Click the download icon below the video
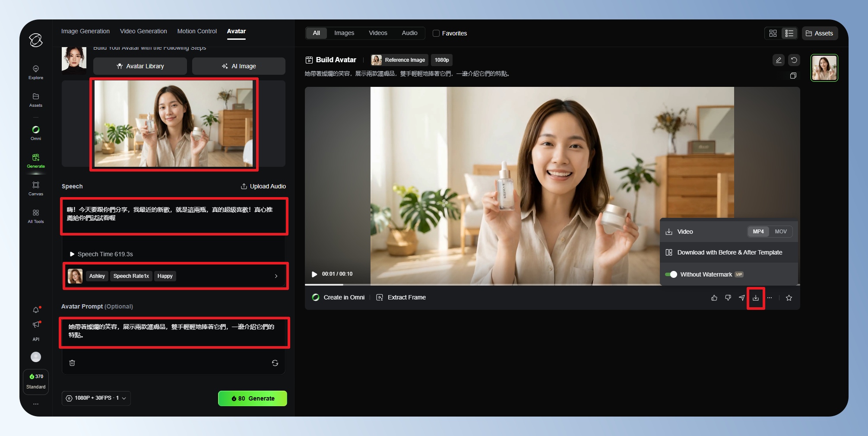Screen dimensions: 868x436 (755, 298)
